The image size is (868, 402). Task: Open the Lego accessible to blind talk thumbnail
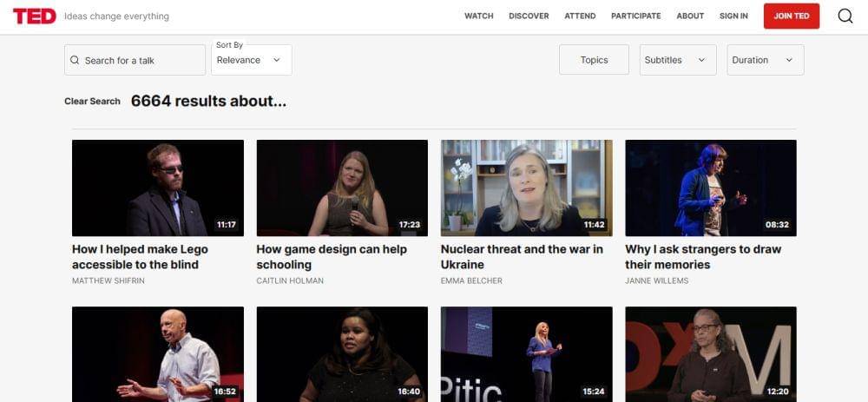[157, 188]
